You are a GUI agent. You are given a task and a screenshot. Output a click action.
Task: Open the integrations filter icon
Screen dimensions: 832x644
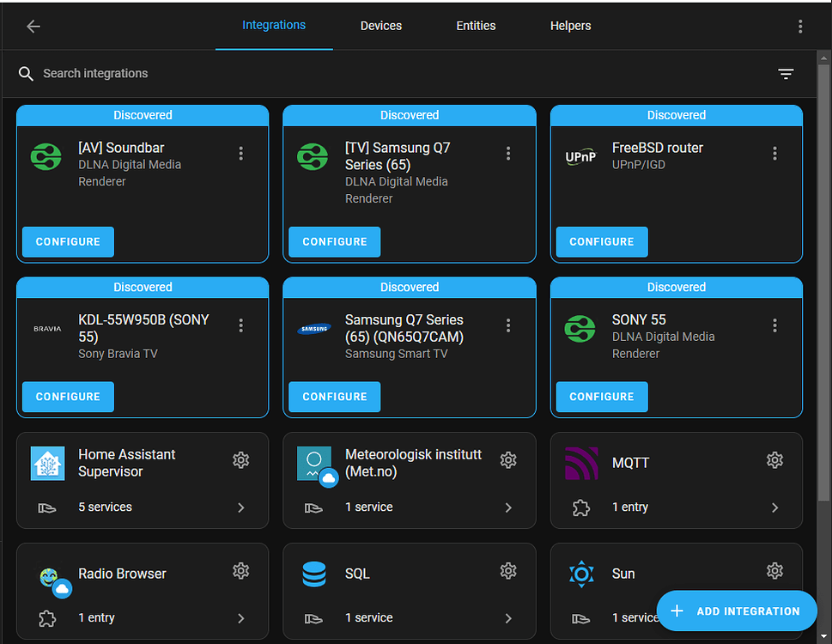786,74
